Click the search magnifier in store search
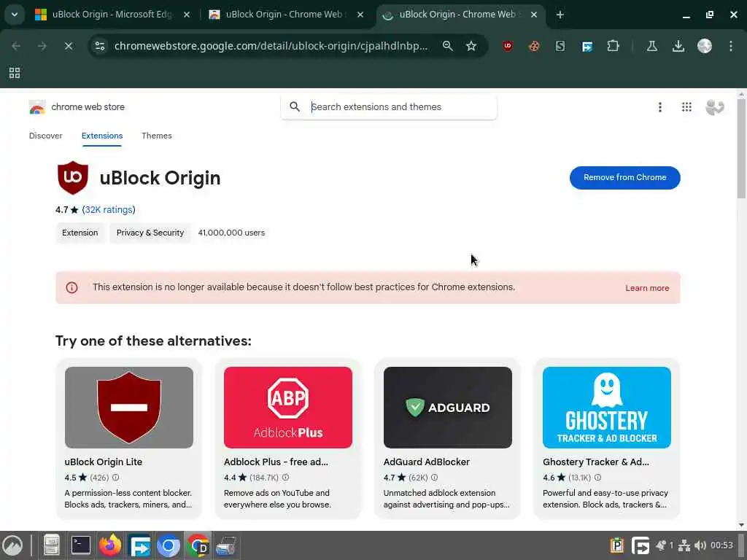Image resolution: width=747 pixels, height=560 pixels. tap(295, 107)
